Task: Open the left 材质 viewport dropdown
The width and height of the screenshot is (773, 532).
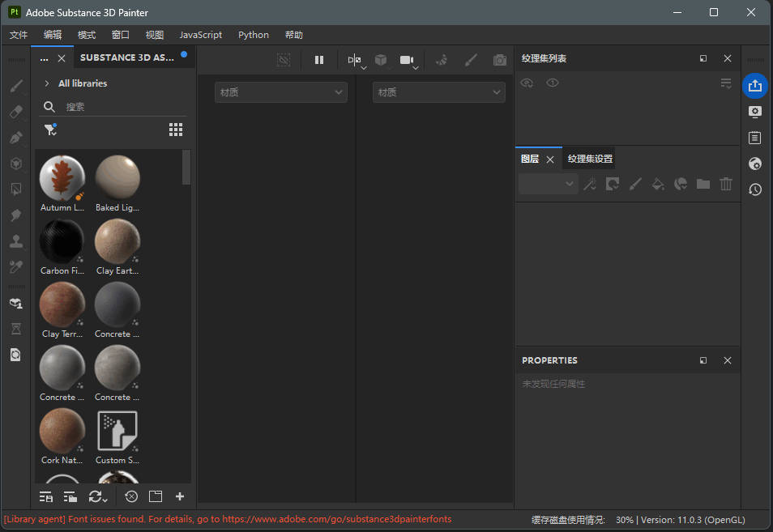Action: [280, 92]
